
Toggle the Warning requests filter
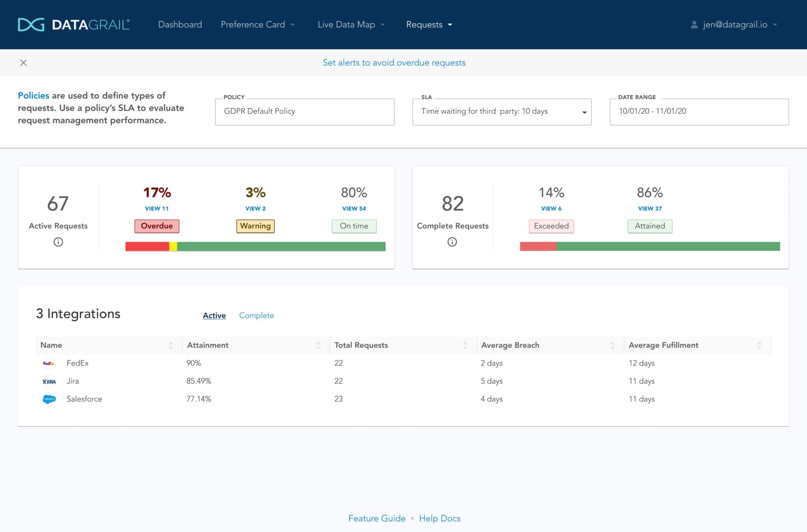pos(255,226)
